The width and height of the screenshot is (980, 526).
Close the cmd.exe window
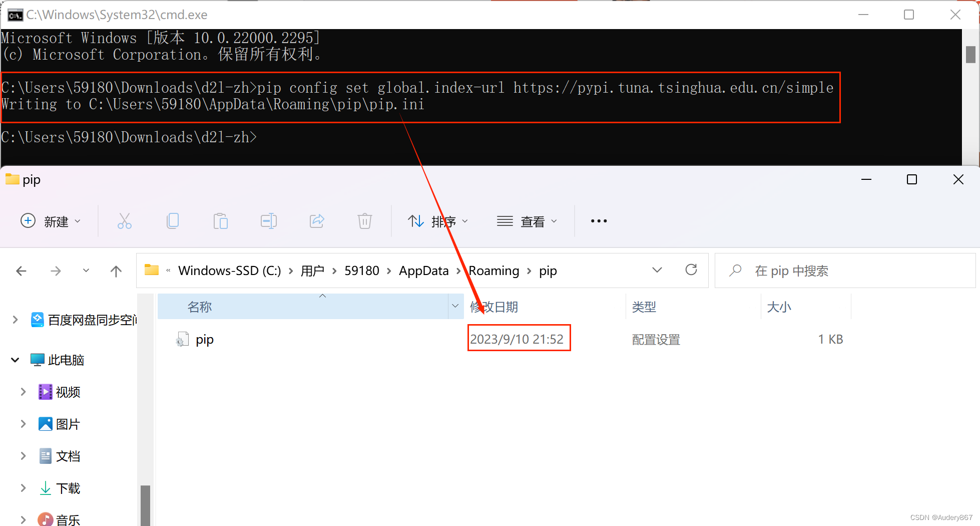(955, 15)
